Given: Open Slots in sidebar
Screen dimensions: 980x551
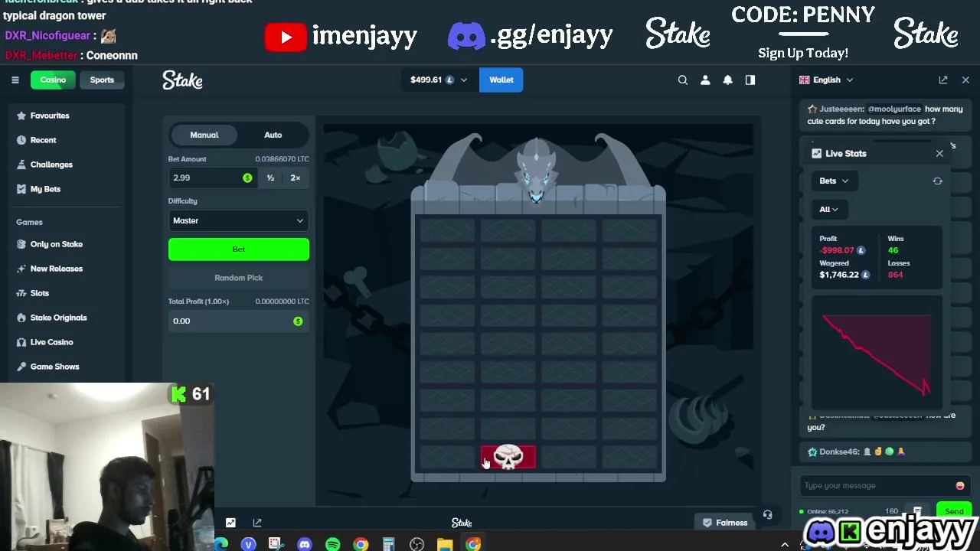Looking at the screenshot, I should pyautogui.click(x=39, y=293).
